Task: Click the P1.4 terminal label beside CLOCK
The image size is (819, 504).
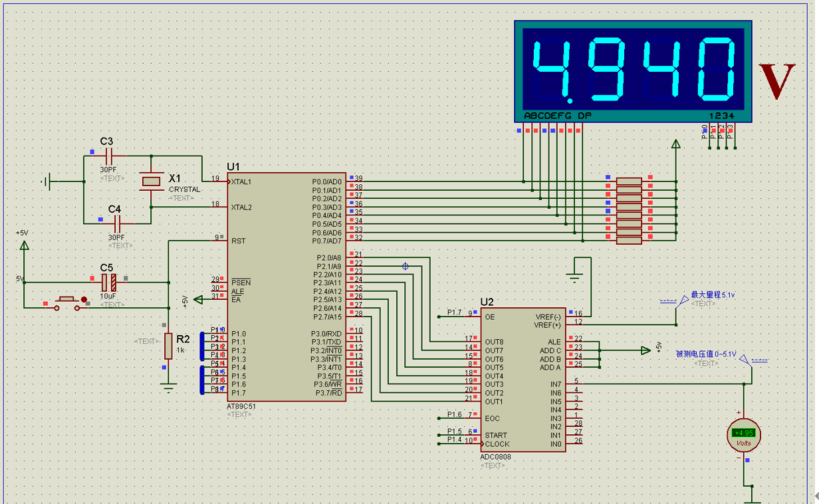Action: pyautogui.click(x=454, y=440)
